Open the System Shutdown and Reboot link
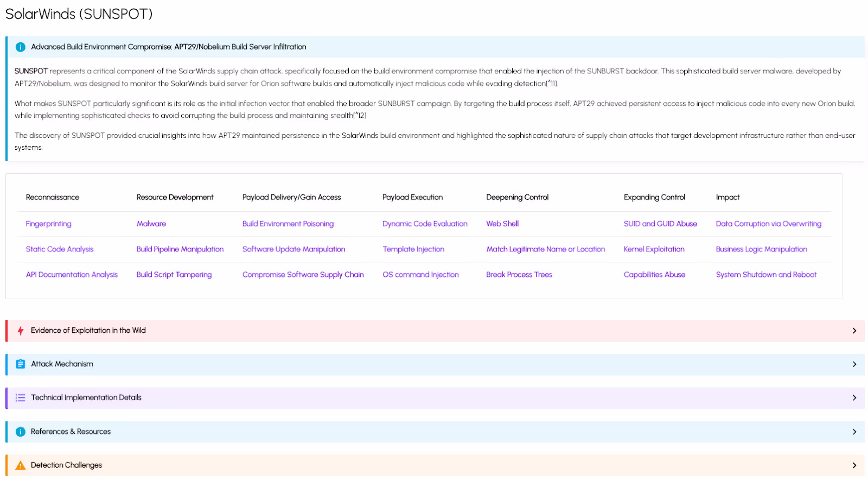868x480 pixels. click(766, 275)
